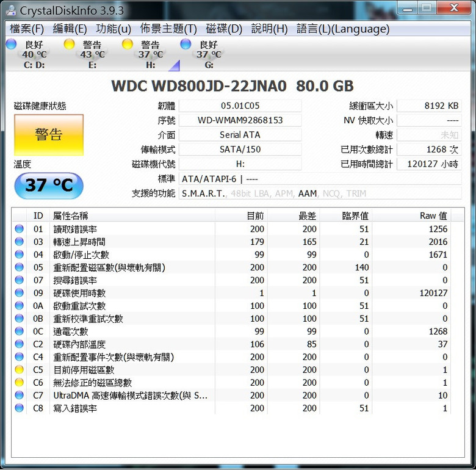Click blue status orb for attribute 07
The image size is (476, 470).
pyautogui.click(x=19, y=280)
